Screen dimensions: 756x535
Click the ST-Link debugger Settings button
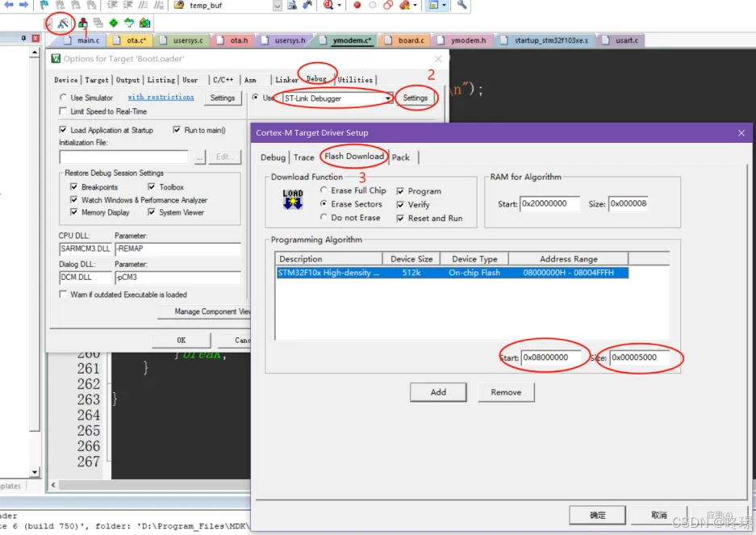(x=416, y=98)
